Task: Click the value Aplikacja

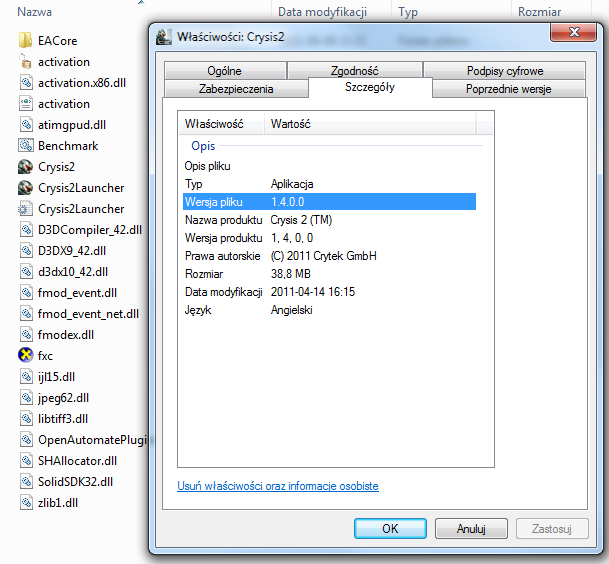Action: [x=292, y=184]
